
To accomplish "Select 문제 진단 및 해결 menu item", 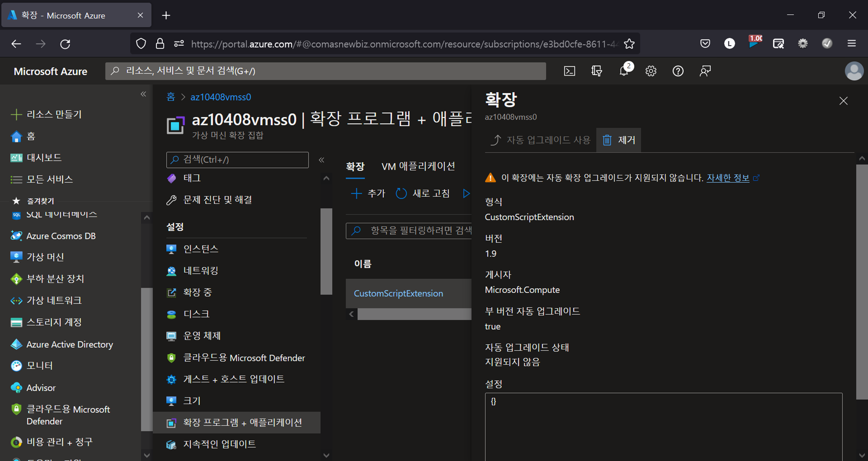I will [x=209, y=200].
